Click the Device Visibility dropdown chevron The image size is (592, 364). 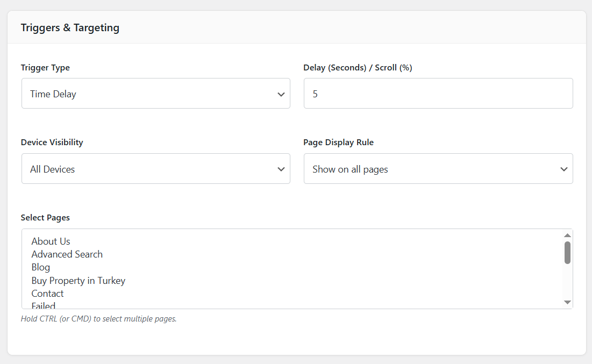(x=281, y=168)
